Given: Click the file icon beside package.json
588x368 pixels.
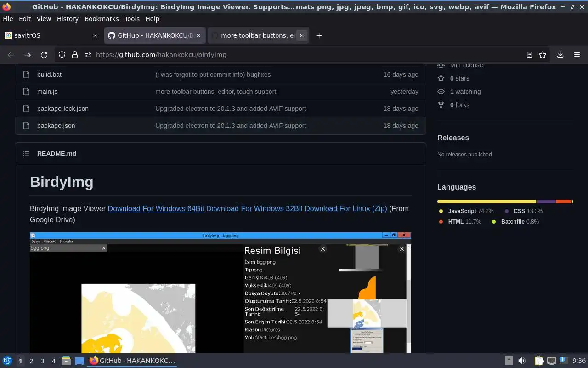Looking at the screenshot, I should [27, 126].
